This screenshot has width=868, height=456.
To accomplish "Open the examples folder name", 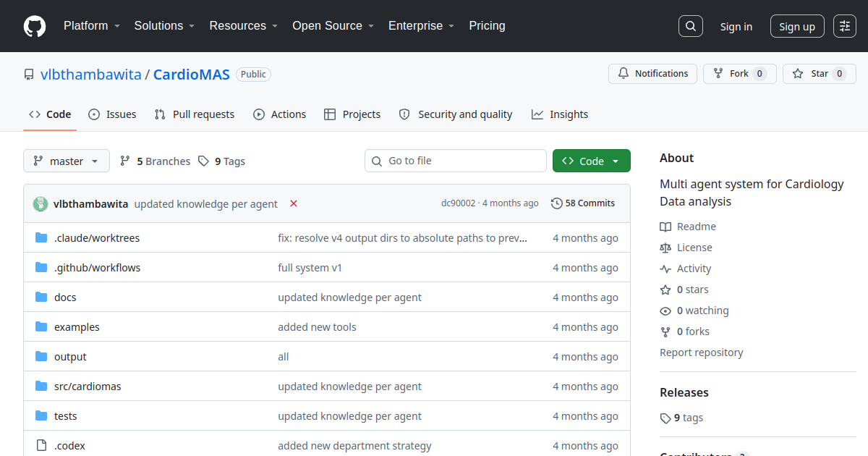I will click(77, 327).
